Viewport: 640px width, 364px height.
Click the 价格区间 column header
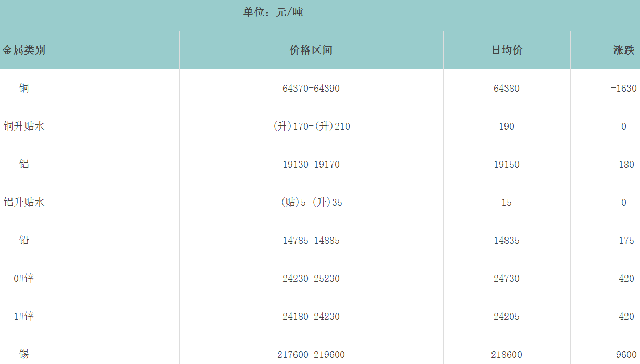click(x=311, y=51)
